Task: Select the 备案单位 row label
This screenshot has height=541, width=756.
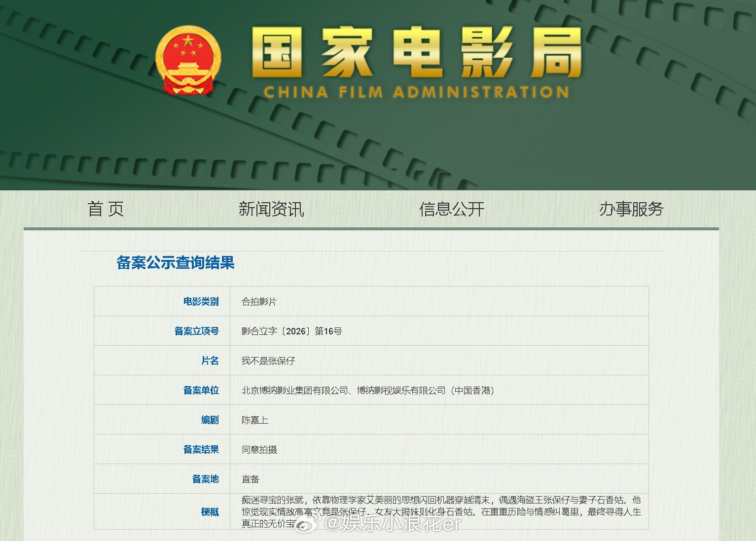Action: (201, 390)
